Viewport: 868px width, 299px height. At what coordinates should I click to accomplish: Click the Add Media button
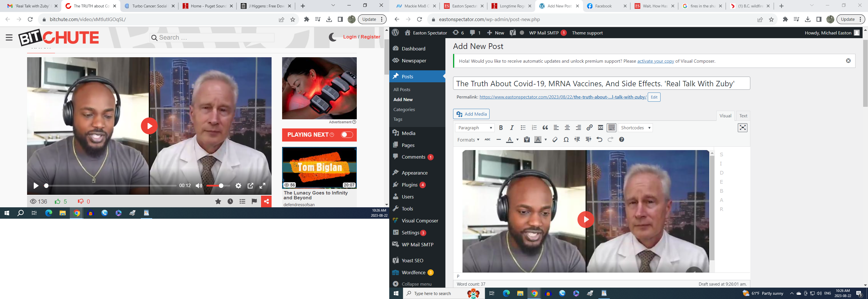coord(471,114)
